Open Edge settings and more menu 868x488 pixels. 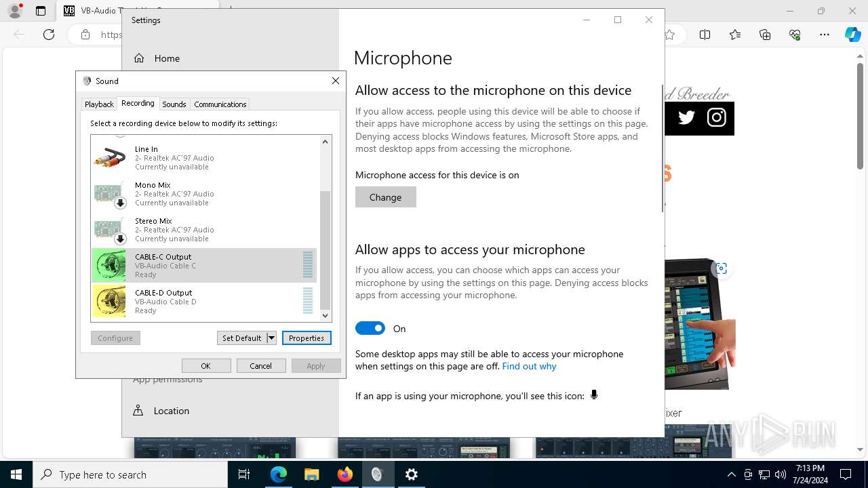tap(825, 35)
